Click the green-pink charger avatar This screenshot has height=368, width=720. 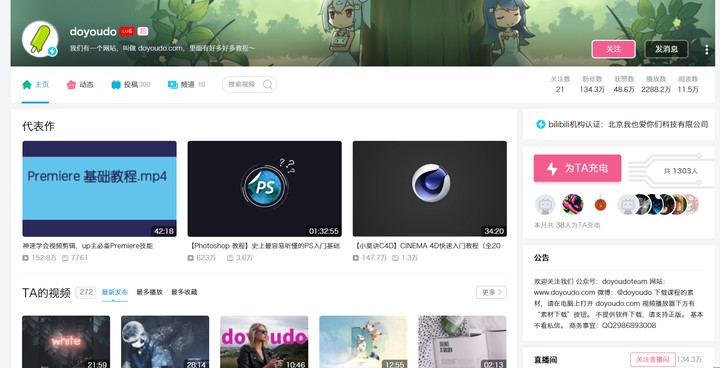[x=573, y=204]
